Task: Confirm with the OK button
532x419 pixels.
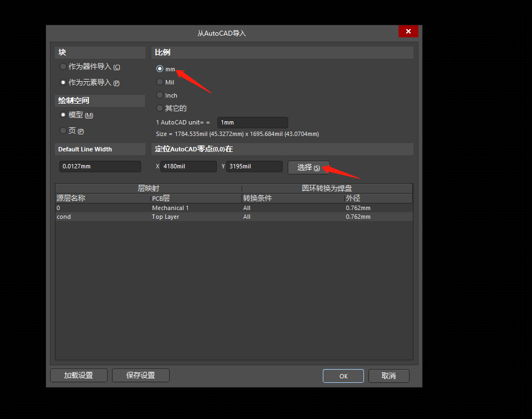Action: (343, 376)
